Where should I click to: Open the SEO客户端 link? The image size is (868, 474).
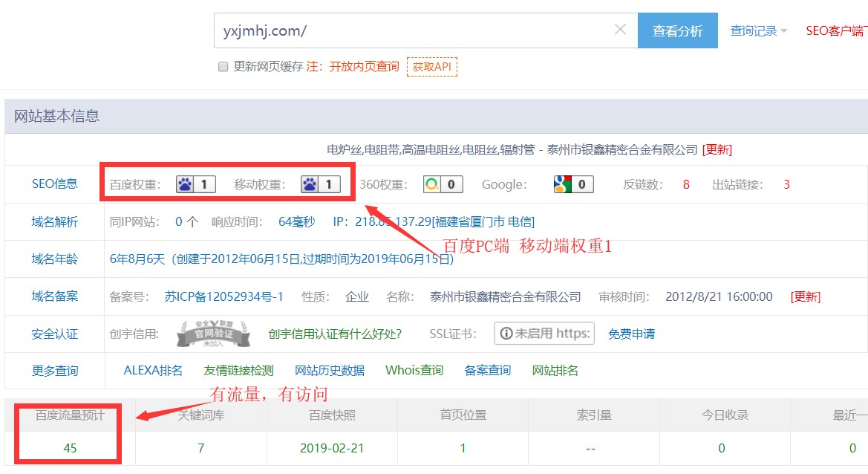(837, 31)
